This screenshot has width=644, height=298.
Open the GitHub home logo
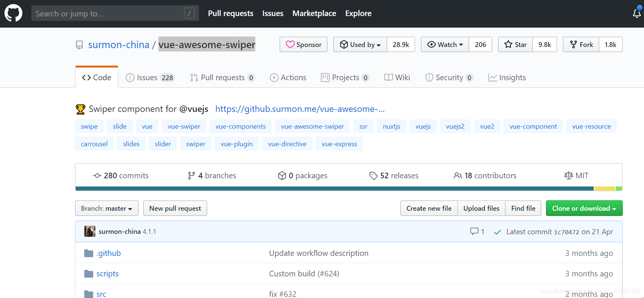(13, 13)
